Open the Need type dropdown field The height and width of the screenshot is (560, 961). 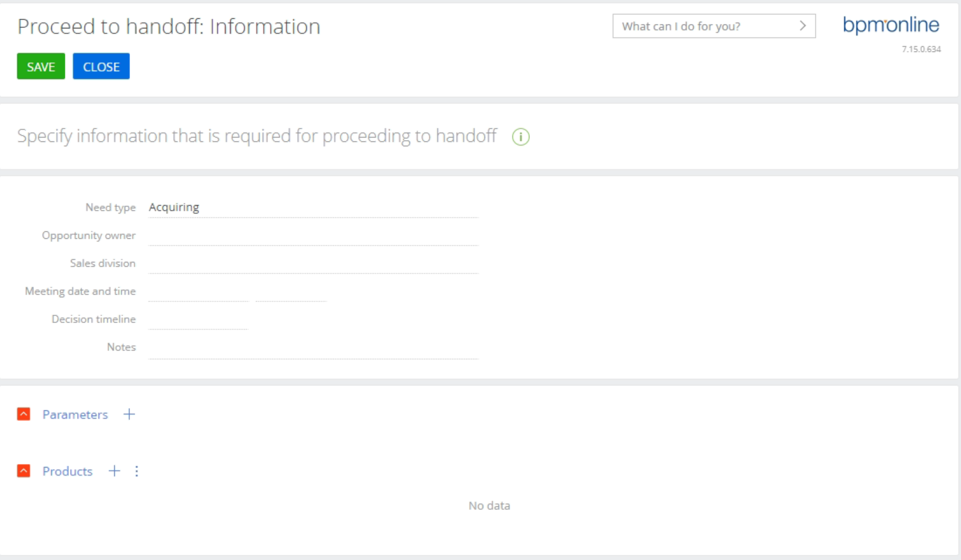tap(313, 208)
